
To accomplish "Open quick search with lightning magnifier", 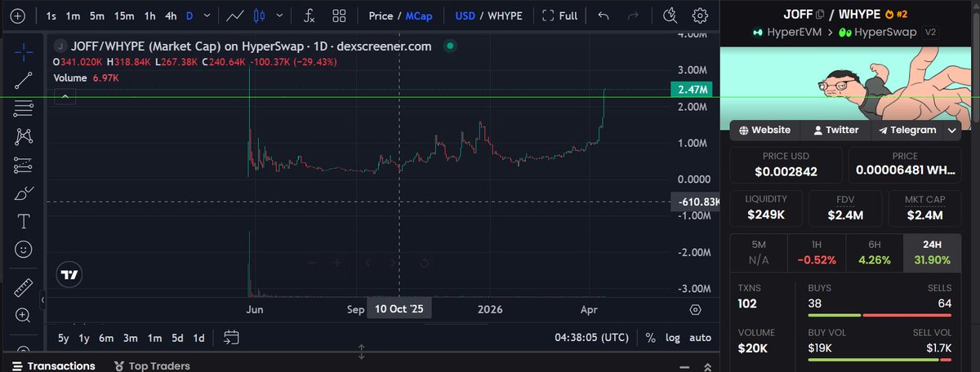I will click(x=670, y=15).
